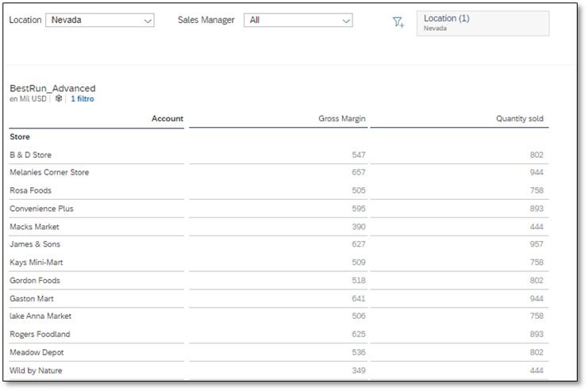Click Quantity sold 944 for Melanies Corner Store
Viewport: 588px width, 391px height.
(536, 172)
